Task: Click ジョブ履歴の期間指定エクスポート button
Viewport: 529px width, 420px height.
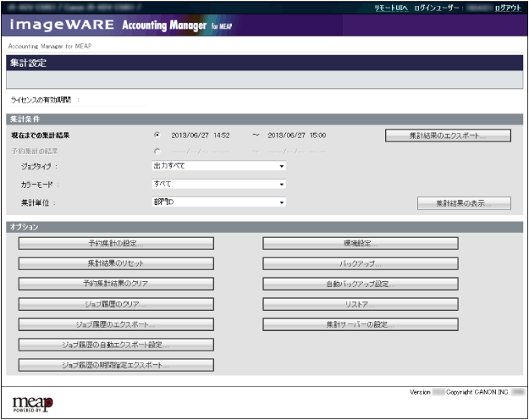Action: pyautogui.click(x=116, y=365)
